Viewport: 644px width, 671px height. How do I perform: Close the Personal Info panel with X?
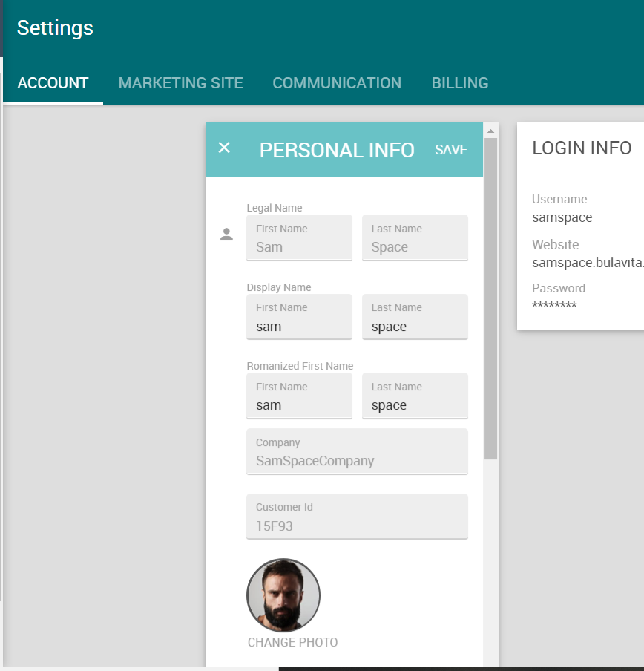[x=224, y=148]
